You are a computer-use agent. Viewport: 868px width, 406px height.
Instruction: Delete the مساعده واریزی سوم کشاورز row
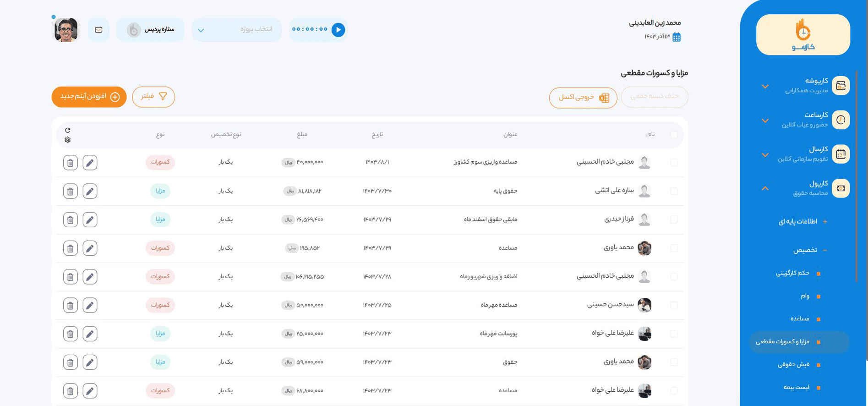(x=70, y=163)
